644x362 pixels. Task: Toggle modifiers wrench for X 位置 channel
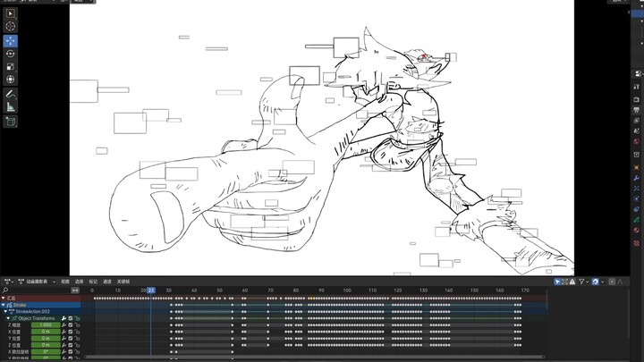click(64, 332)
